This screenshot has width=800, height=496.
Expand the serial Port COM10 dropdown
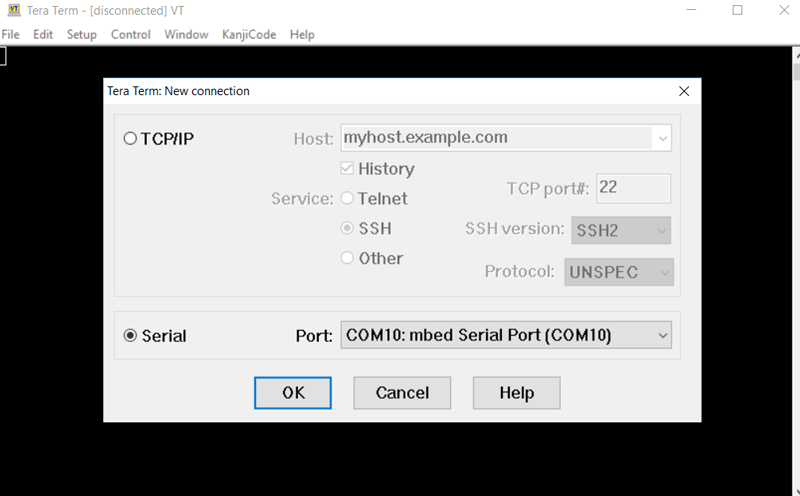[662, 336]
